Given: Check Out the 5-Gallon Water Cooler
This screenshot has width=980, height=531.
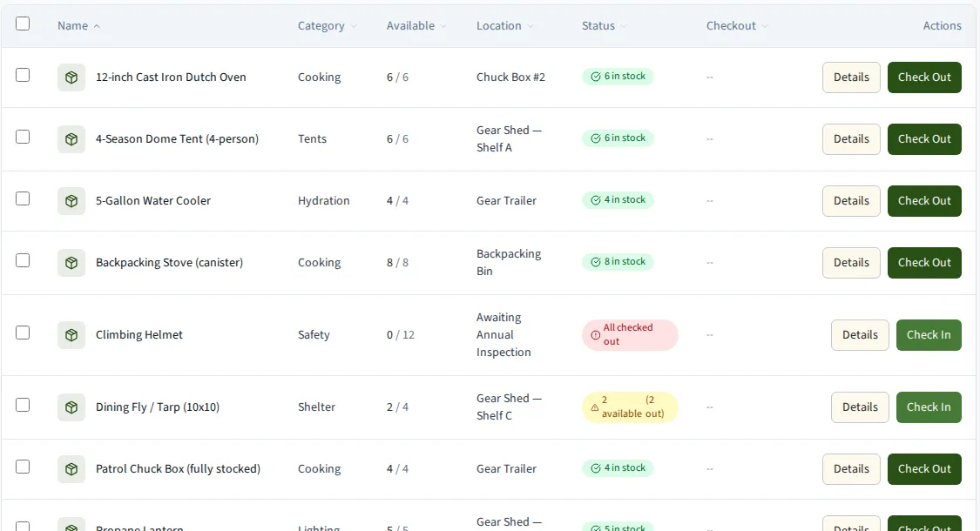Looking at the screenshot, I should [924, 201].
